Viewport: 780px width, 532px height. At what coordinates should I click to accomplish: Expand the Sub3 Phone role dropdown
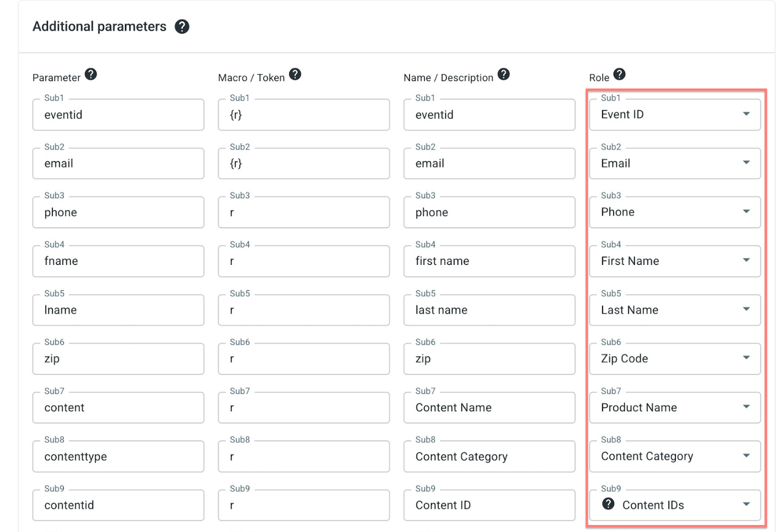[675, 212]
